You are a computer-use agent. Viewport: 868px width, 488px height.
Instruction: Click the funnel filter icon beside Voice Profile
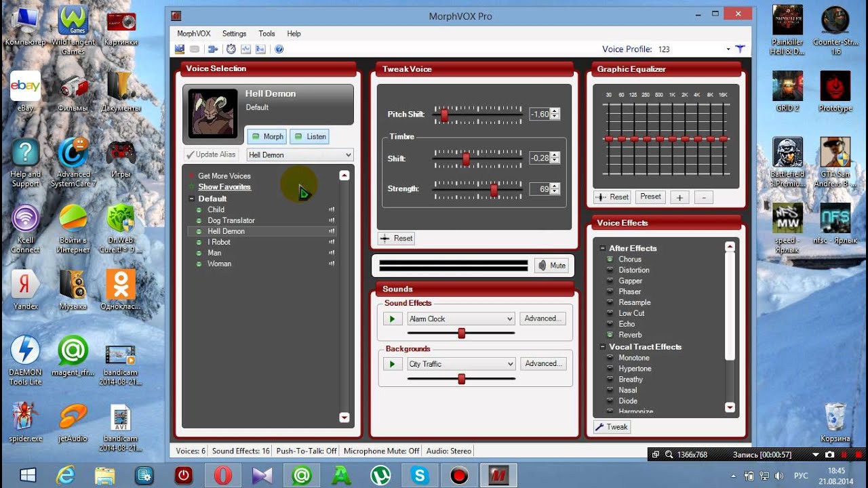[x=740, y=49]
